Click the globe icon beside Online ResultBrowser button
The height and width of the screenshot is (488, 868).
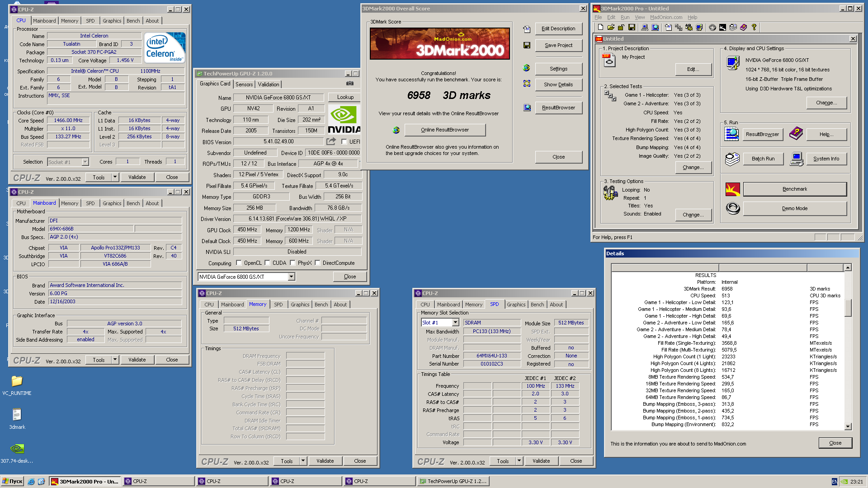396,130
